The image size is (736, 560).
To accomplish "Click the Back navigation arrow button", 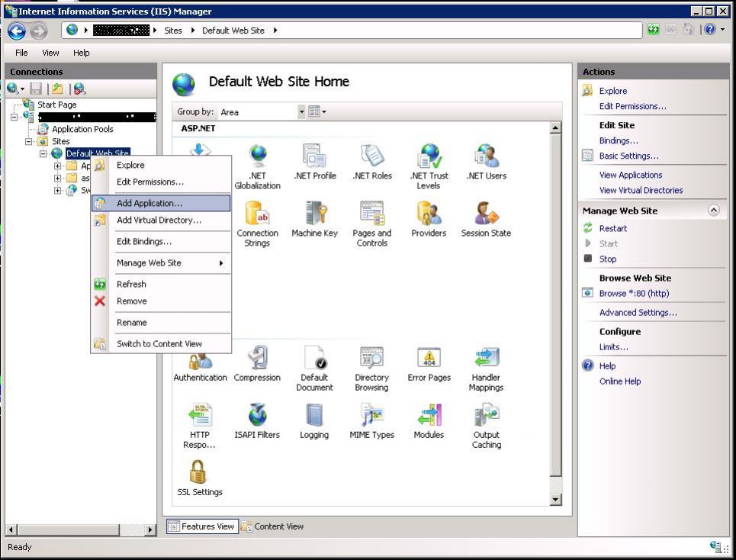I will [17, 31].
